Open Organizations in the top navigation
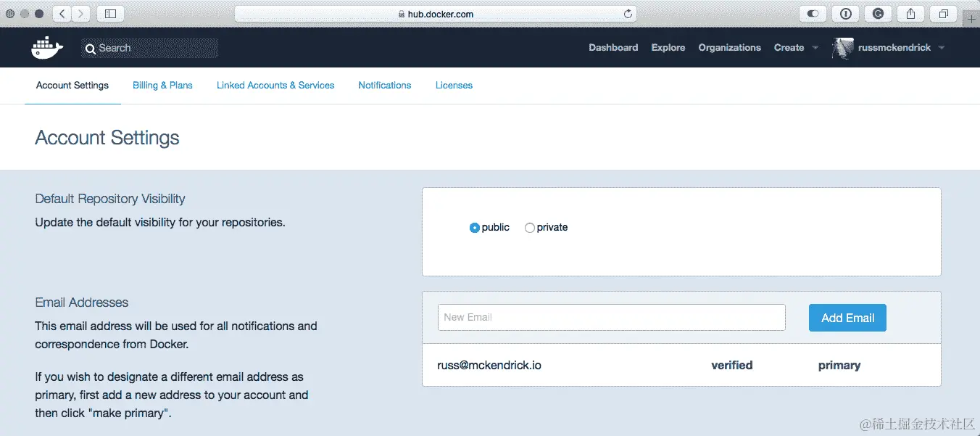This screenshot has width=980, height=436. click(730, 48)
